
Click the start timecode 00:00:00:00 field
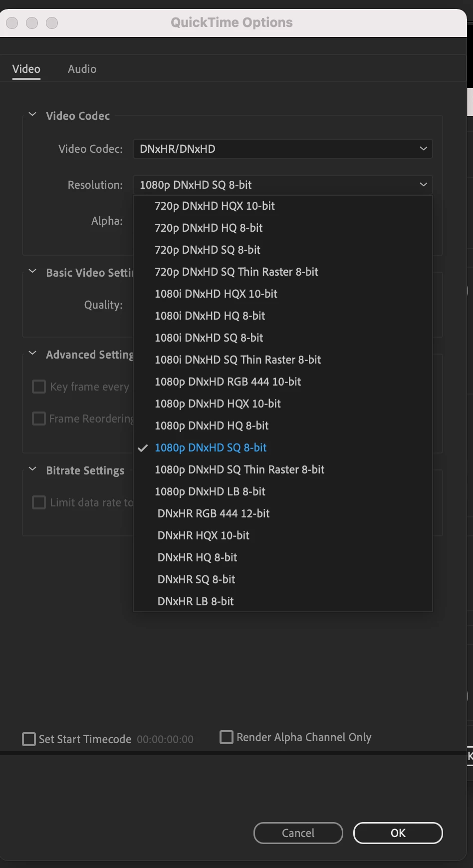[x=165, y=739]
